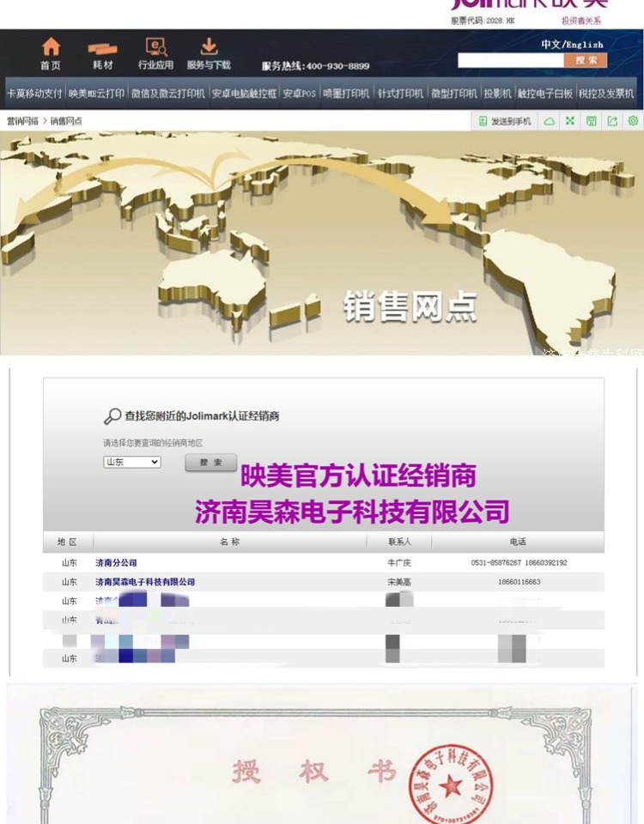Click the Jolimark 映美 logo
This screenshot has height=824, width=644.
point(530,5)
